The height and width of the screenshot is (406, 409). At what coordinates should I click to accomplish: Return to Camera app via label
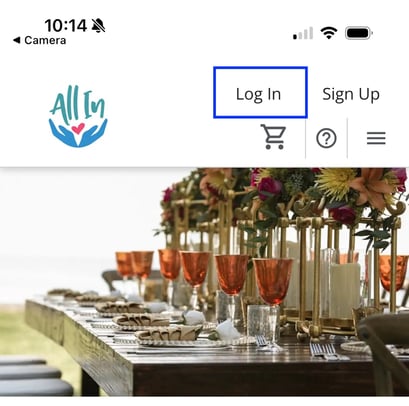pyautogui.click(x=45, y=40)
